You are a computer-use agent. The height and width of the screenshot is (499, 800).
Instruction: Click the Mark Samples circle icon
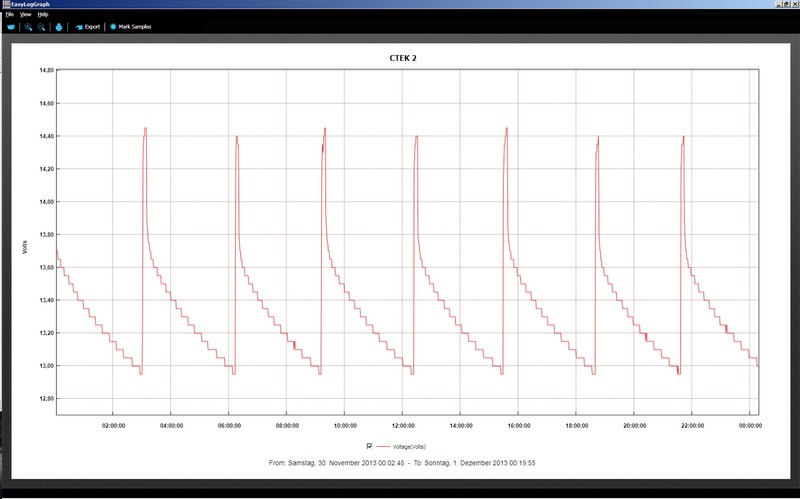113,27
